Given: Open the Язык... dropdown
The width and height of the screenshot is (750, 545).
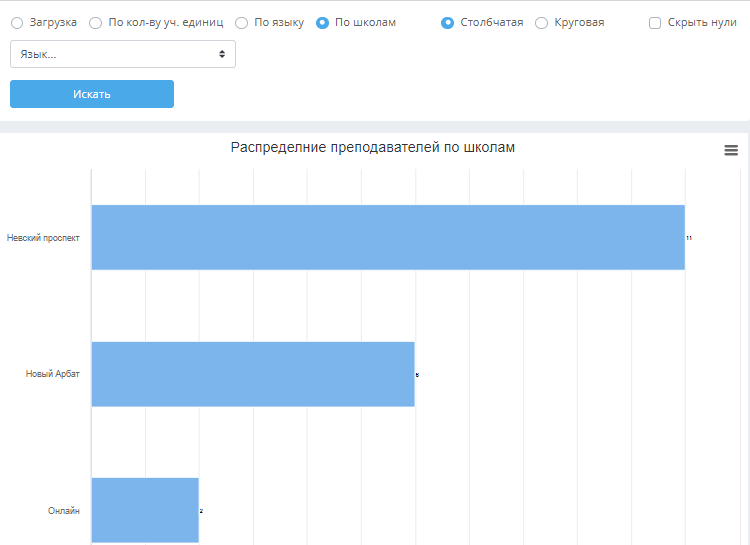Looking at the screenshot, I should click(123, 54).
